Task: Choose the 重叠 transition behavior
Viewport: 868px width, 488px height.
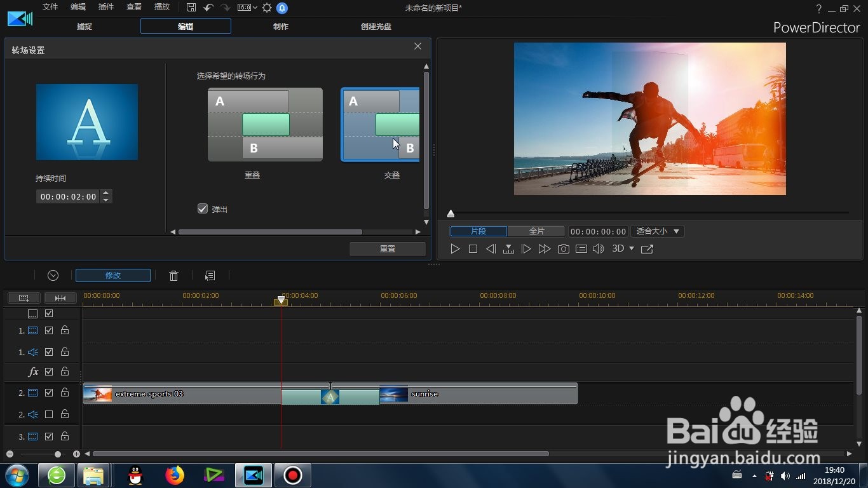Action: tap(265, 125)
